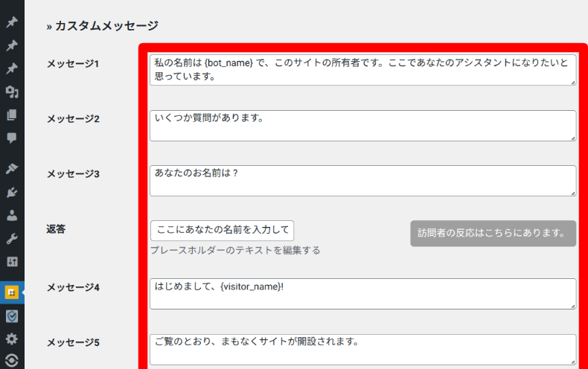Screen dimensions: 588x369
Task: Open the Users person icon
Action: [x=12, y=215]
